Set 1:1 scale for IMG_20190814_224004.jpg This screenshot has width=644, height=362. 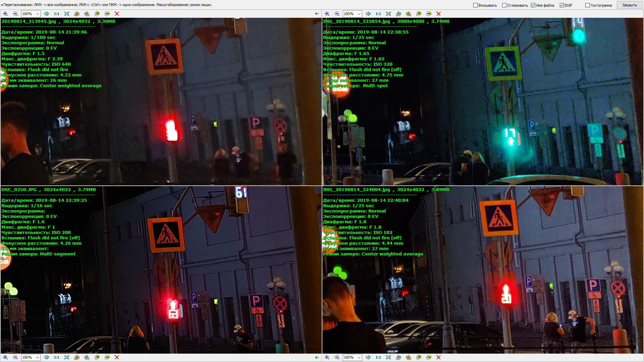click(378, 357)
